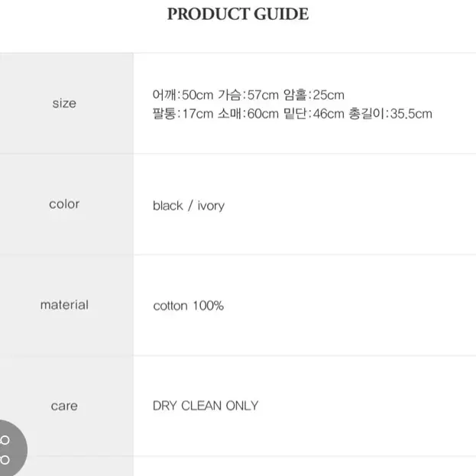Click the 암홀:25cm armhole measurement

(x=314, y=95)
